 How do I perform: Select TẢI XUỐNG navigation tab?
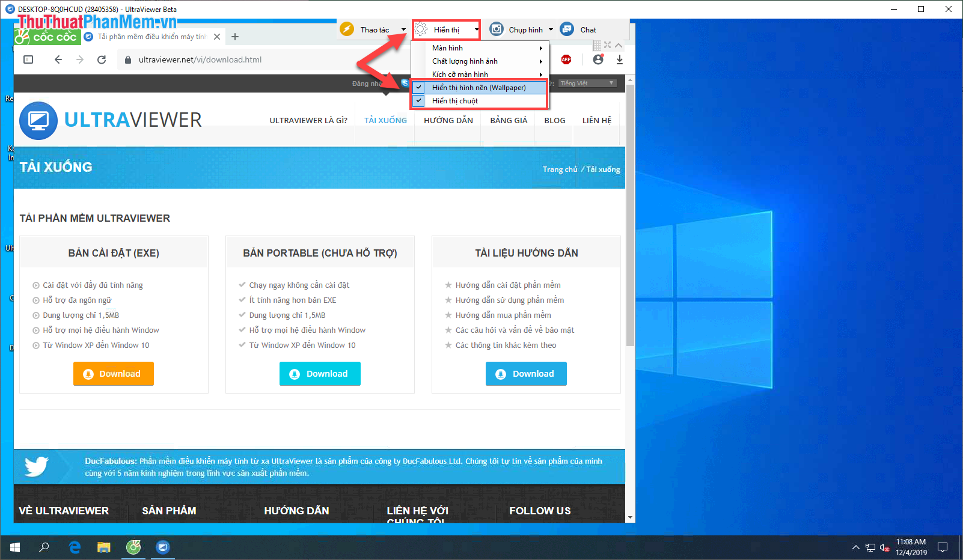coord(385,120)
